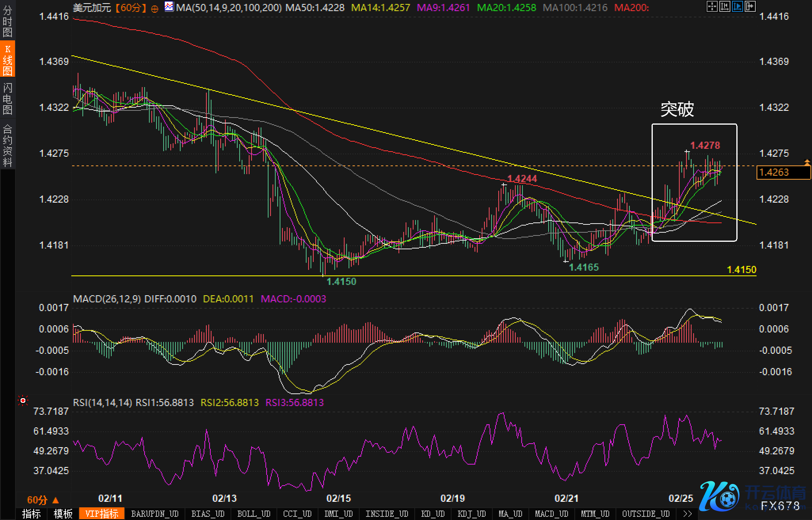Click the red sun marker icon near RSI
Viewport: 812px width, 520px height.
pos(23,401)
